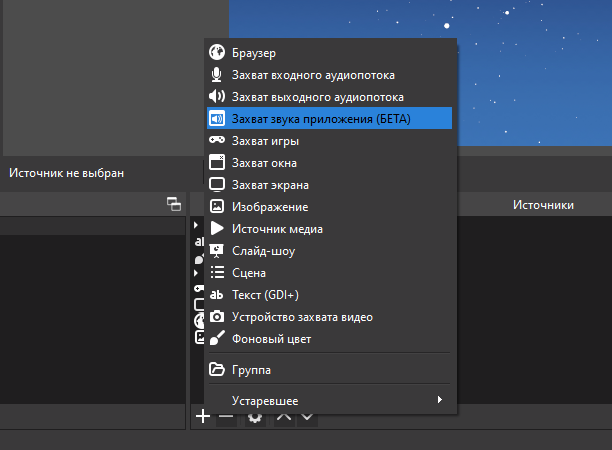Screen dimensions: 612x450
Task: Click the highlighted application audio speaker icon
Action: pyautogui.click(x=217, y=118)
